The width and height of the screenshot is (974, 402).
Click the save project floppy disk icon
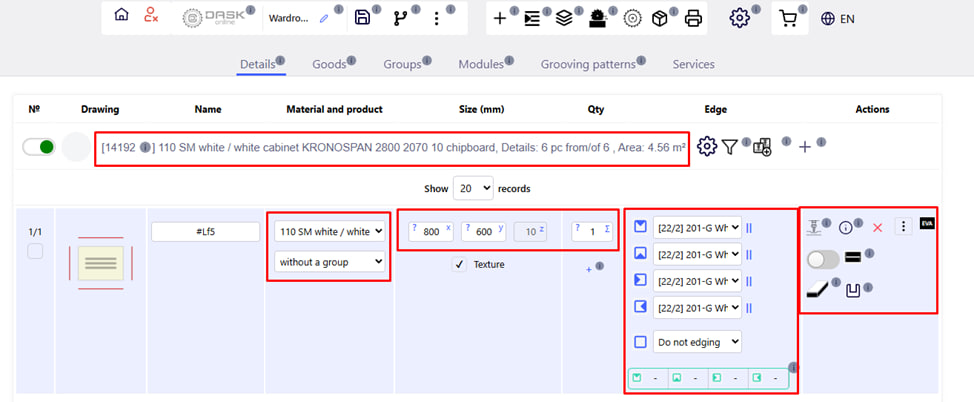pos(363,18)
